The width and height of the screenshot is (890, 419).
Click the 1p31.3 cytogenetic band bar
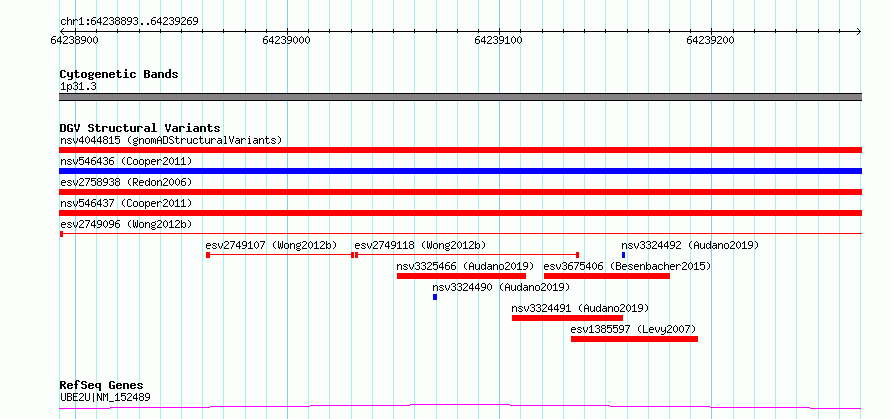(x=460, y=97)
